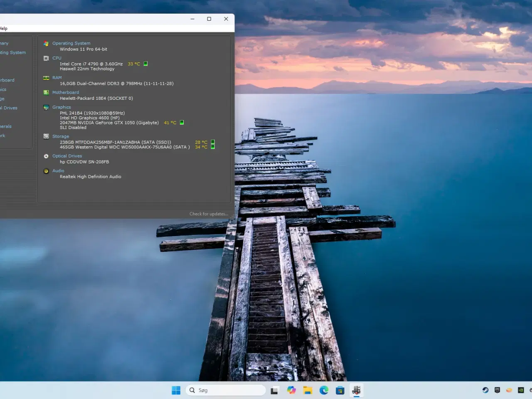Click the '16,0GB Dual-Channel DDR3' line

[x=117, y=84]
